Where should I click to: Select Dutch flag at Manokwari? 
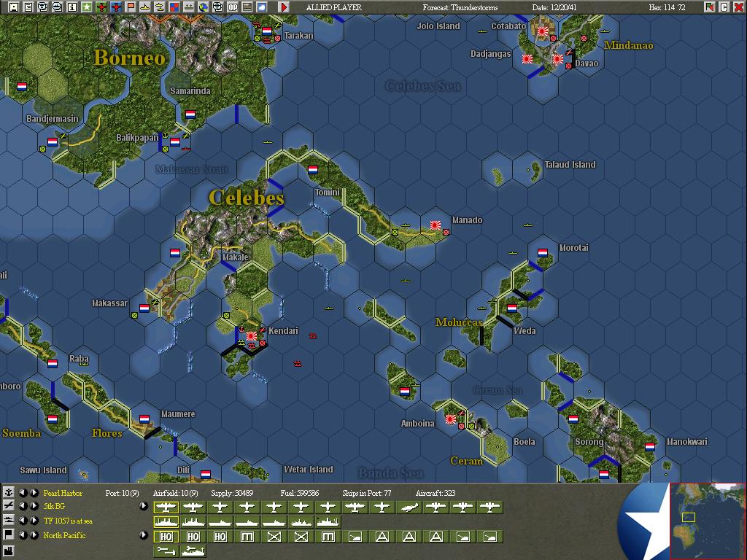coord(650,447)
